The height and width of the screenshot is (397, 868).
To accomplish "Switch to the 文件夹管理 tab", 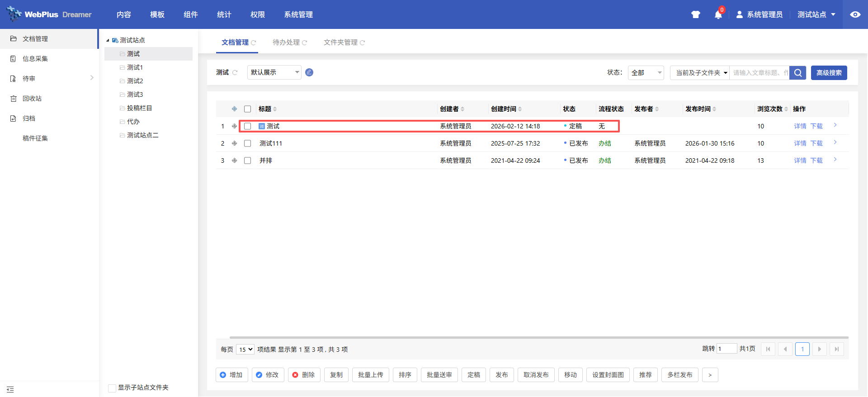I will 340,43.
